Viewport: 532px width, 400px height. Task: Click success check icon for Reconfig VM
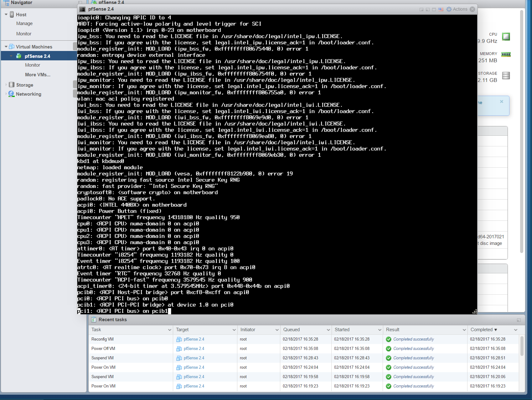pyautogui.click(x=389, y=339)
